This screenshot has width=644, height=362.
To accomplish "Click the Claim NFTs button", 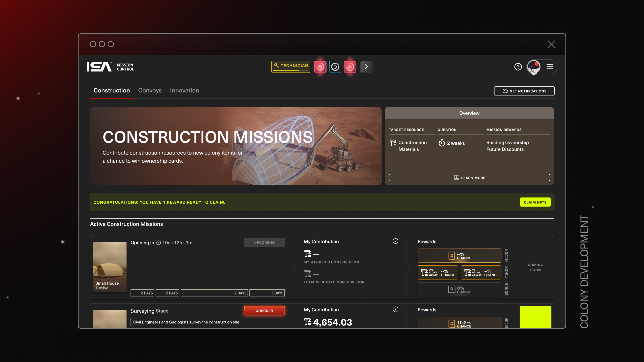I will (535, 202).
